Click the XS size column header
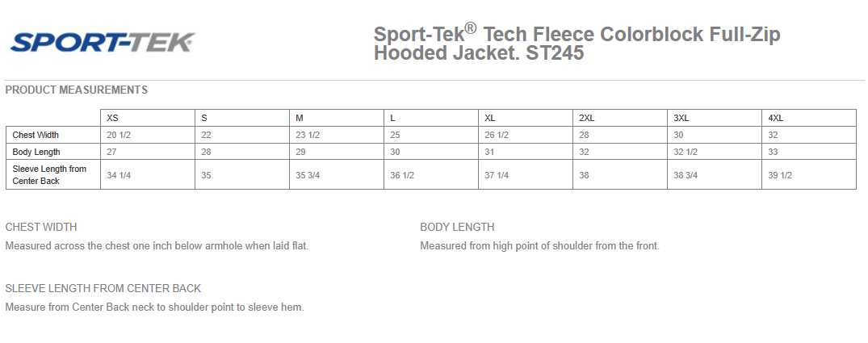Screen dimensions: 868x343 tap(113, 118)
